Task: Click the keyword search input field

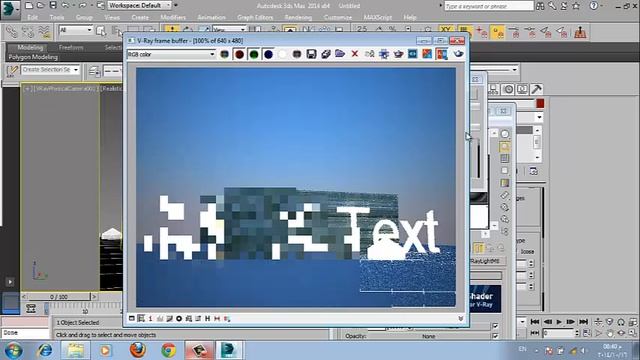Action: [489, 6]
